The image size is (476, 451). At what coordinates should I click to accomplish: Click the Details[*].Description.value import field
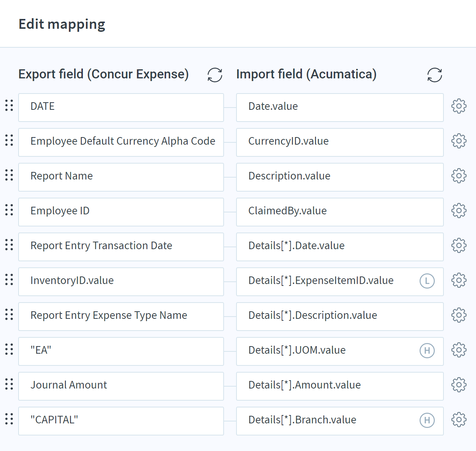click(x=340, y=317)
